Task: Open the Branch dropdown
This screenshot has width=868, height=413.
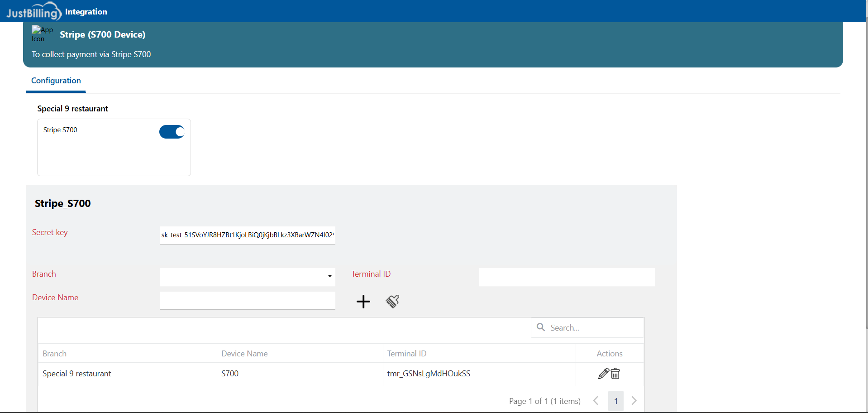Action: coord(247,276)
